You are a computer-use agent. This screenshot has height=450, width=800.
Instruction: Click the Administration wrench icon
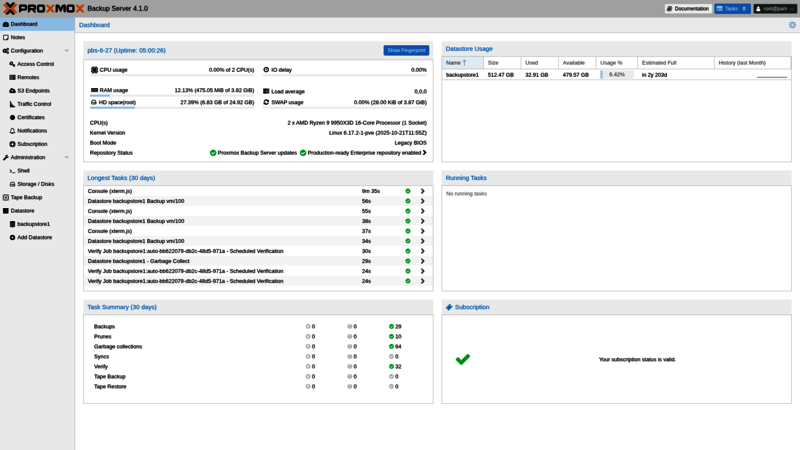(x=6, y=157)
